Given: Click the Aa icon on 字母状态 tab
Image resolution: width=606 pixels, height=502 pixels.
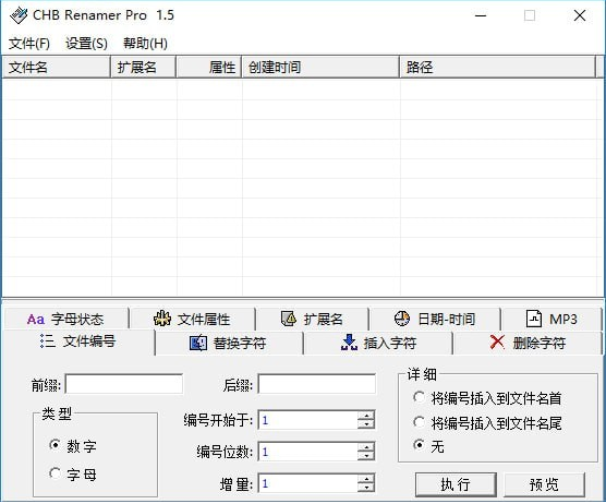Looking at the screenshot, I should click(36, 320).
